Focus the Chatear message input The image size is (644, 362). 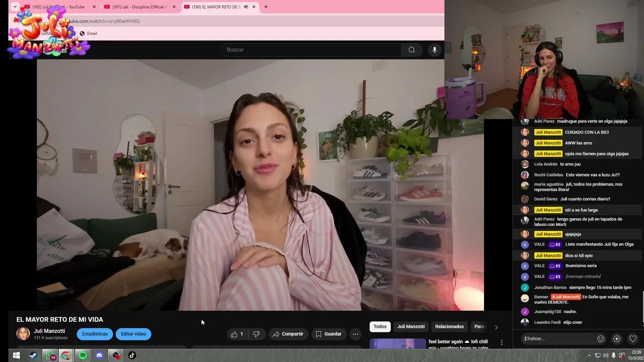pyautogui.click(x=558, y=339)
